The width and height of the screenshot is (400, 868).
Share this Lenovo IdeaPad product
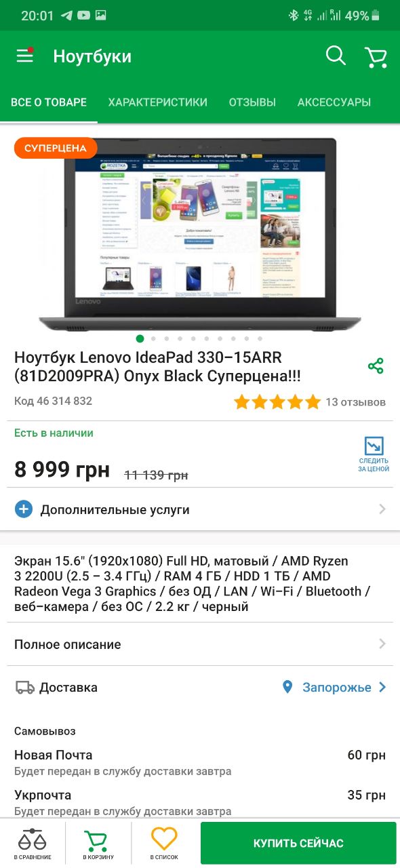coord(376,366)
